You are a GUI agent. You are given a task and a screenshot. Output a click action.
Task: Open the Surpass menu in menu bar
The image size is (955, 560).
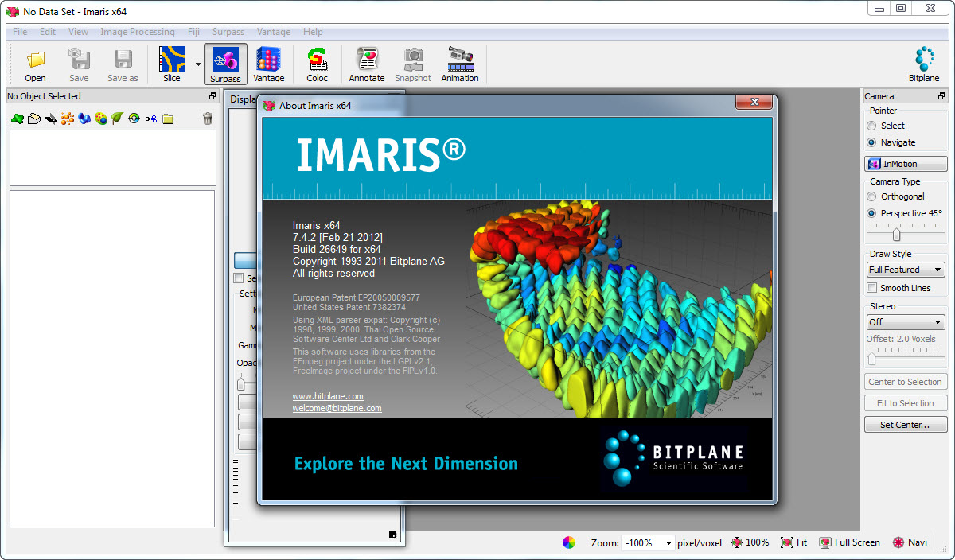click(228, 32)
